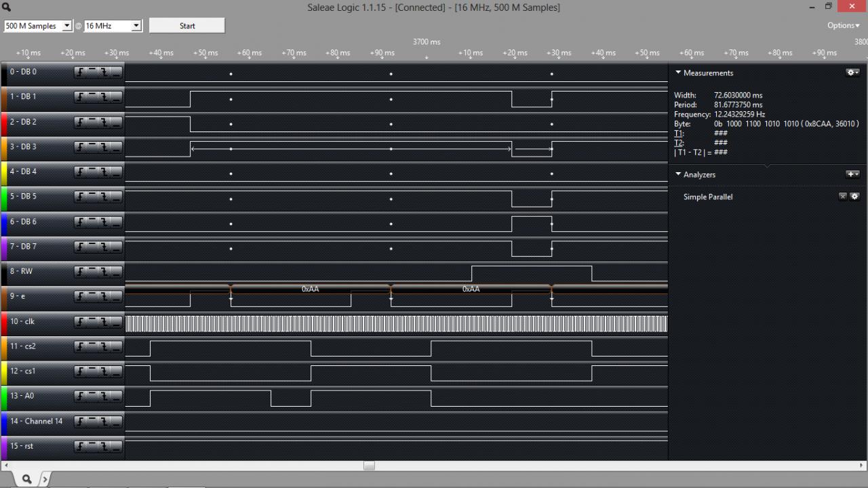
Task: Click the Byte value 0x8CAA readout
Action: click(x=787, y=124)
